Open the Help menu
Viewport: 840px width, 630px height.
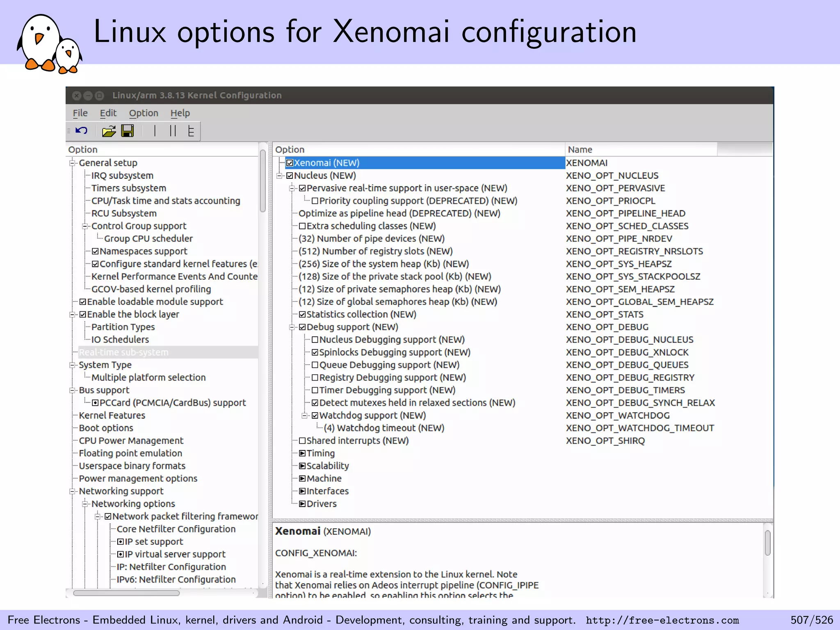click(x=180, y=113)
